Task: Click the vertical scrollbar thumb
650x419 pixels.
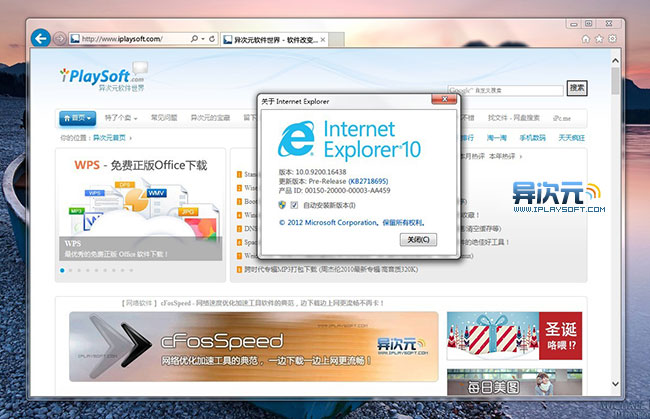Action: coord(616,81)
